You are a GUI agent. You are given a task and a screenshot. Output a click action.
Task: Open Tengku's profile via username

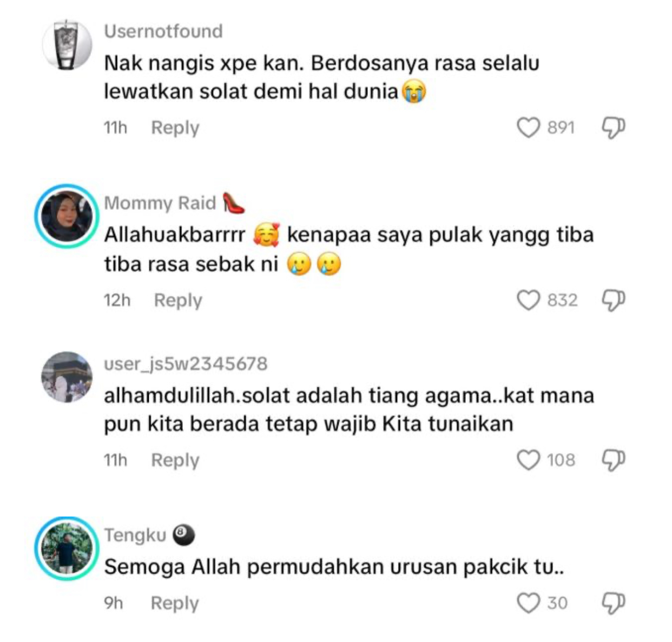click(x=135, y=535)
